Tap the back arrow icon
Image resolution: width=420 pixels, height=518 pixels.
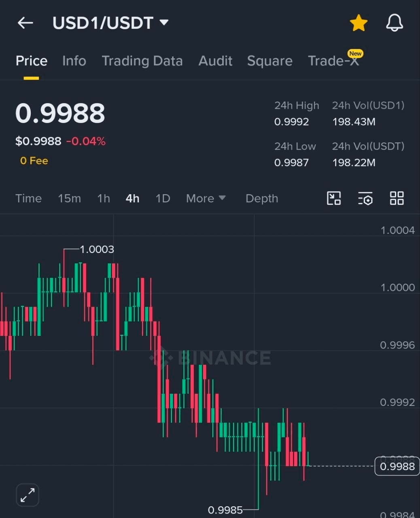(x=25, y=23)
